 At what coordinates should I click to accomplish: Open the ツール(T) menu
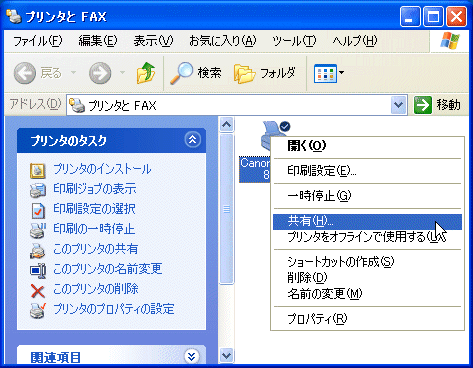294,41
